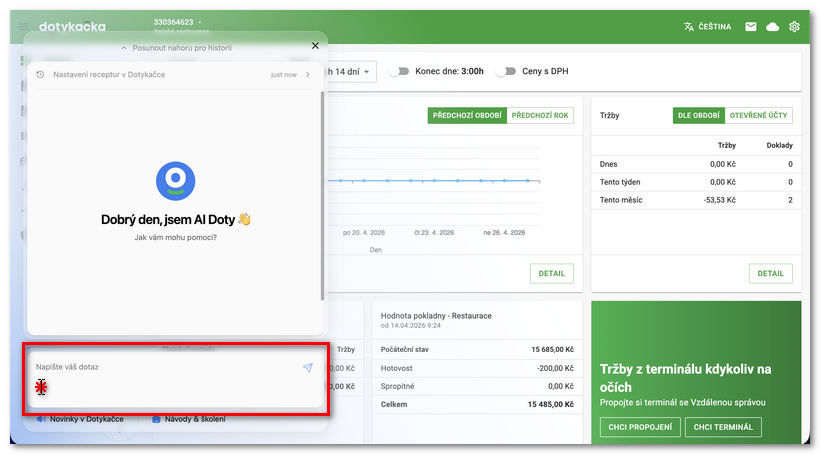
Task: Open settings gear in the header
Action: click(794, 27)
